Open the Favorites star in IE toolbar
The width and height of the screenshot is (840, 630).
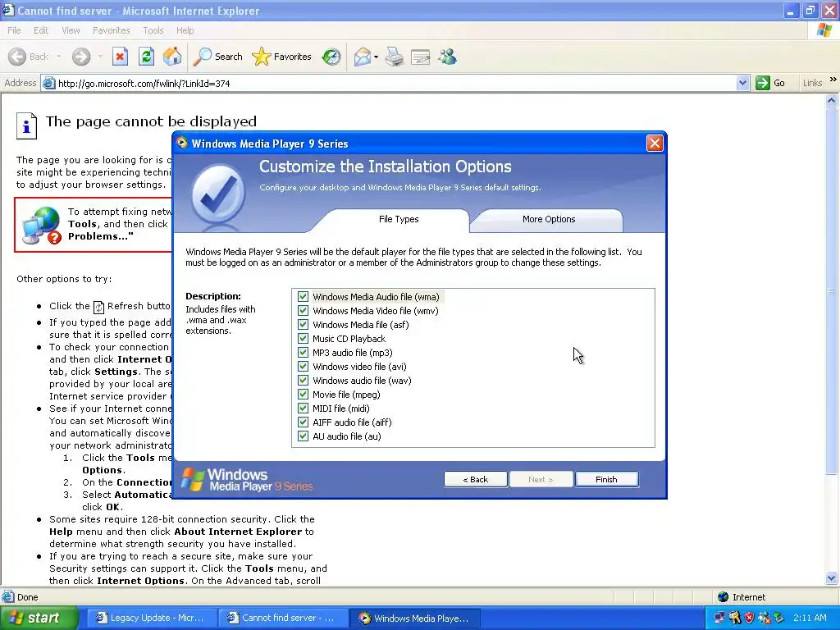click(282, 57)
